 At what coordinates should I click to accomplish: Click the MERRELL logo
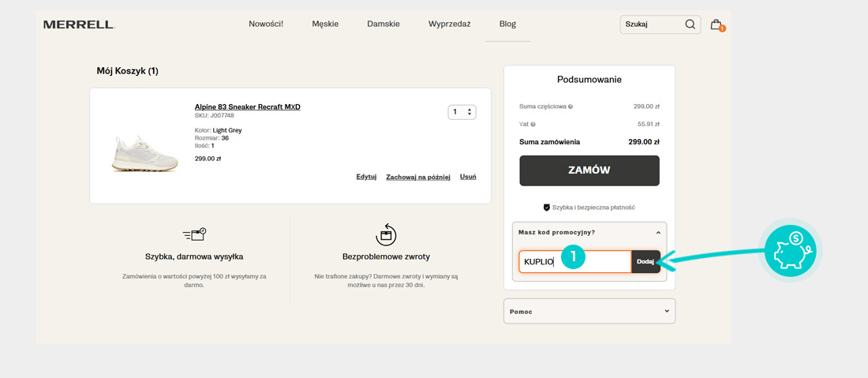click(79, 24)
